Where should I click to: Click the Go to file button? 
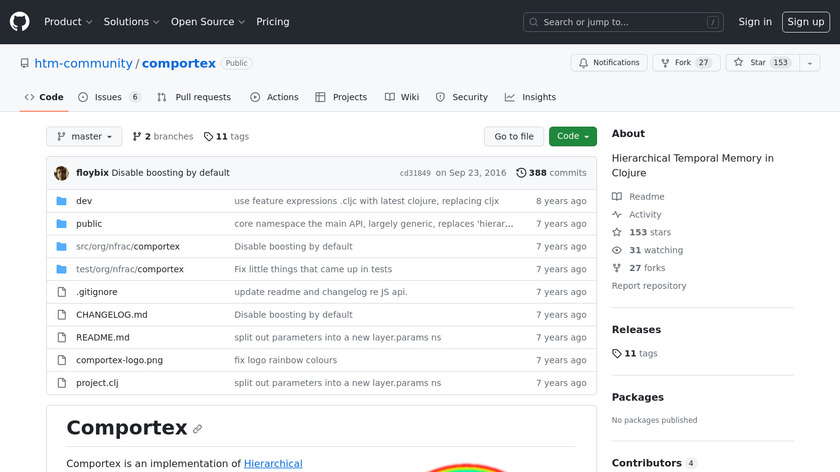tap(514, 137)
